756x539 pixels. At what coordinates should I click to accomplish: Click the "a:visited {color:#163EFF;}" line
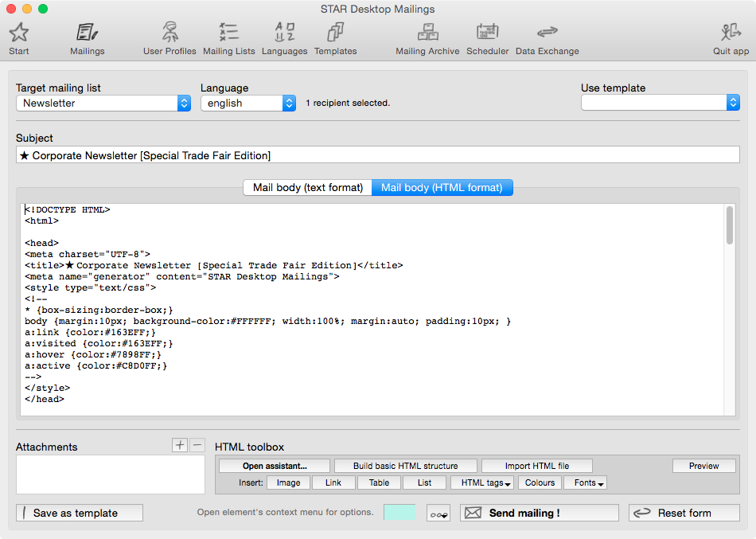[99, 344]
